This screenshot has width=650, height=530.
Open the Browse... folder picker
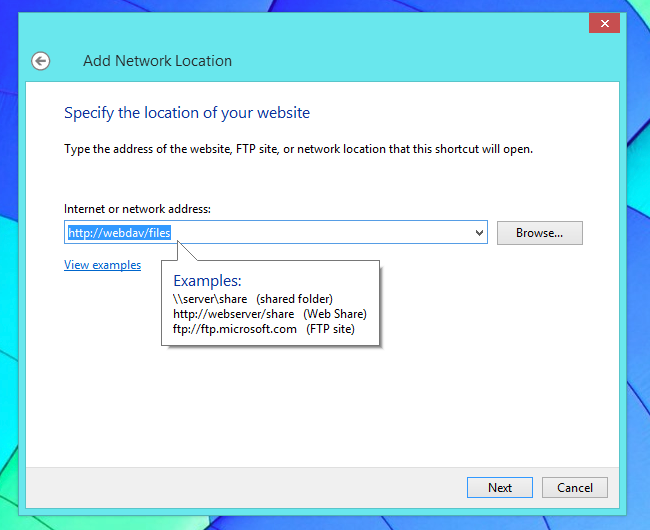pos(540,233)
